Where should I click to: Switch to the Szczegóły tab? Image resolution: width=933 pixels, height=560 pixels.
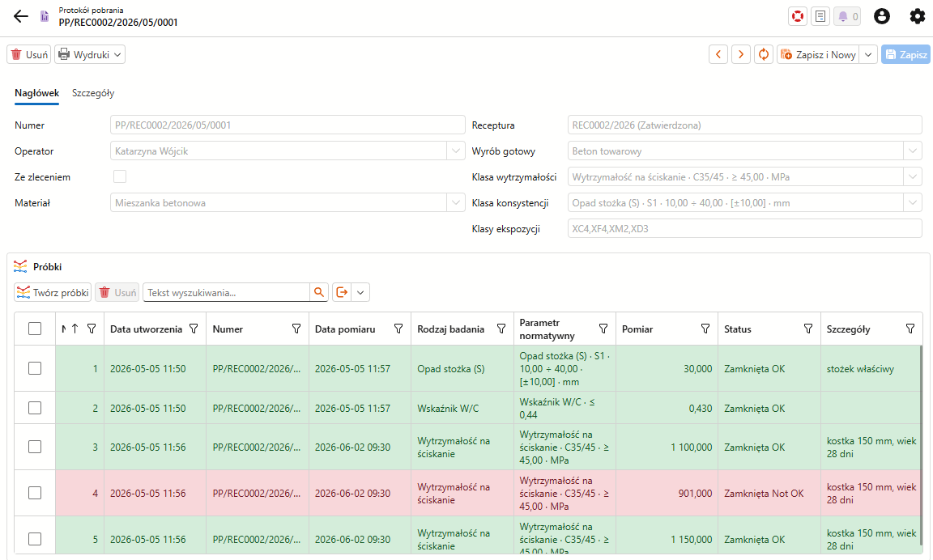(x=93, y=93)
